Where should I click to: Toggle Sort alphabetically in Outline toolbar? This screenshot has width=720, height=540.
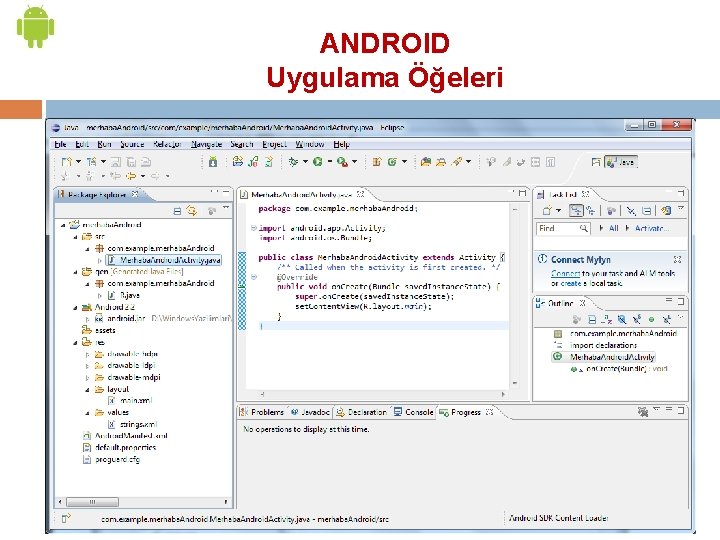pos(607,319)
